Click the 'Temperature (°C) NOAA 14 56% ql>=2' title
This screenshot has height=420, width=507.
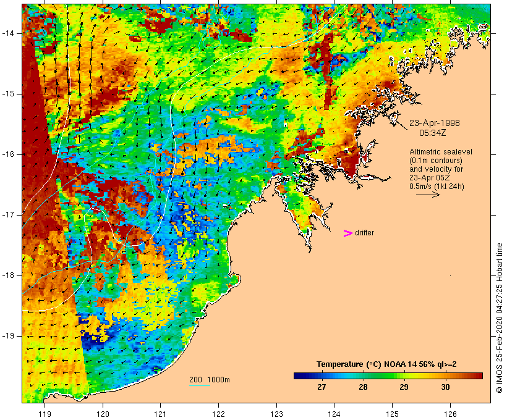(x=386, y=364)
